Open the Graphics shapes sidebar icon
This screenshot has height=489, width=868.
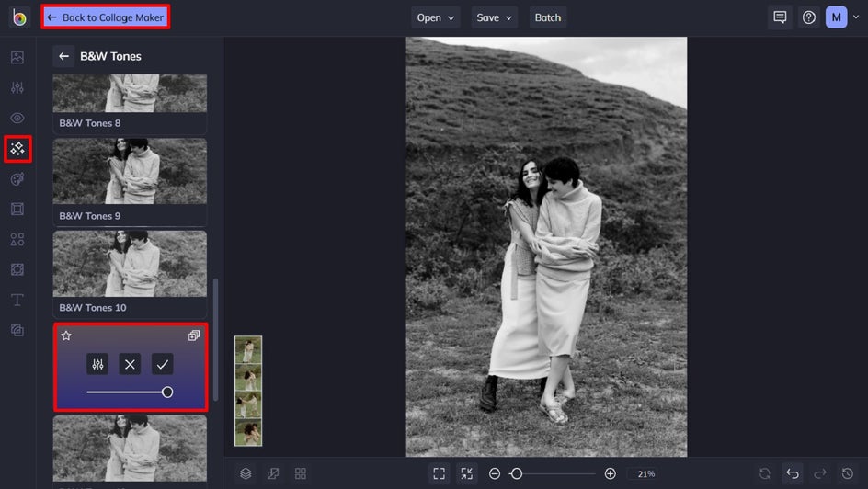[x=17, y=239]
